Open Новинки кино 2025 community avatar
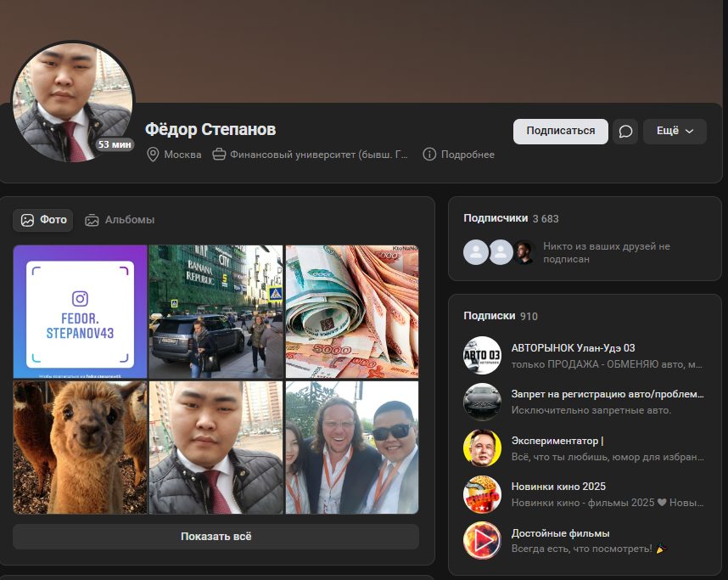This screenshot has height=580, width=728. (x=482, y=494)
